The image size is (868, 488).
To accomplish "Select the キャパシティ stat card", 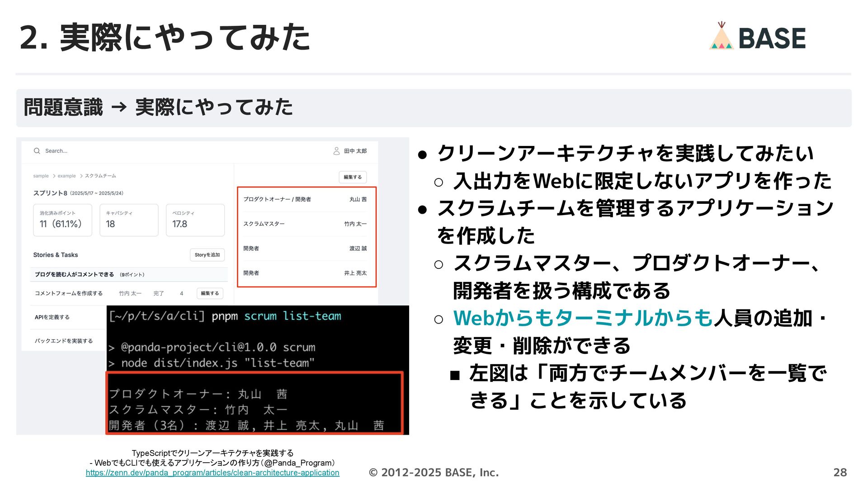I will pyautogui.click(x=129, y=220).
